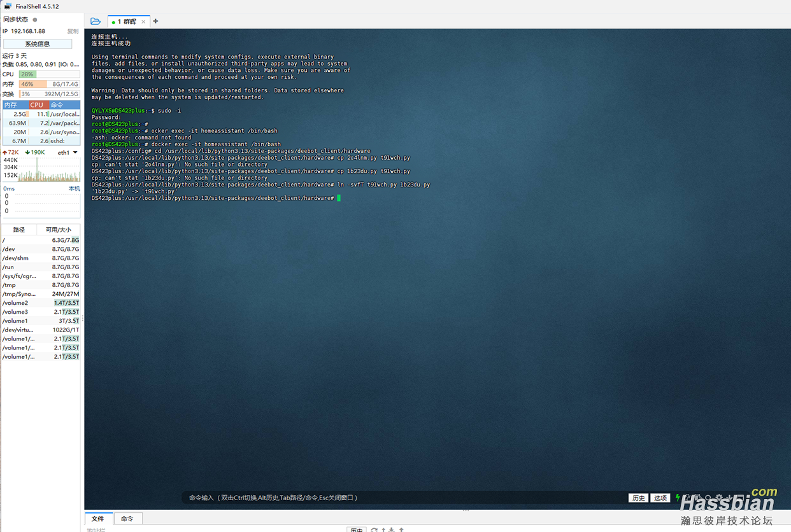Screen dimensions: 791x532
Task: Click the settings gear icon in terminal toolbar
Action: (x=718, y=498)
